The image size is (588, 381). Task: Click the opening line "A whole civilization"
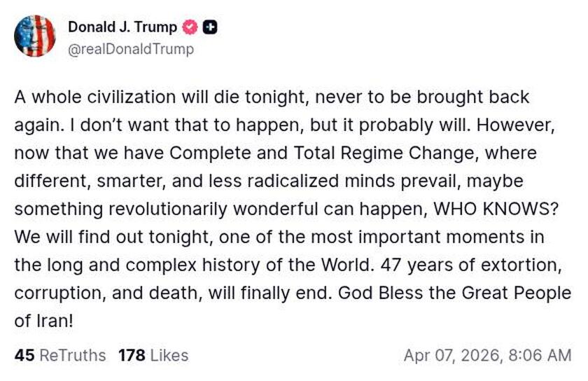click(x=85, y=97)
